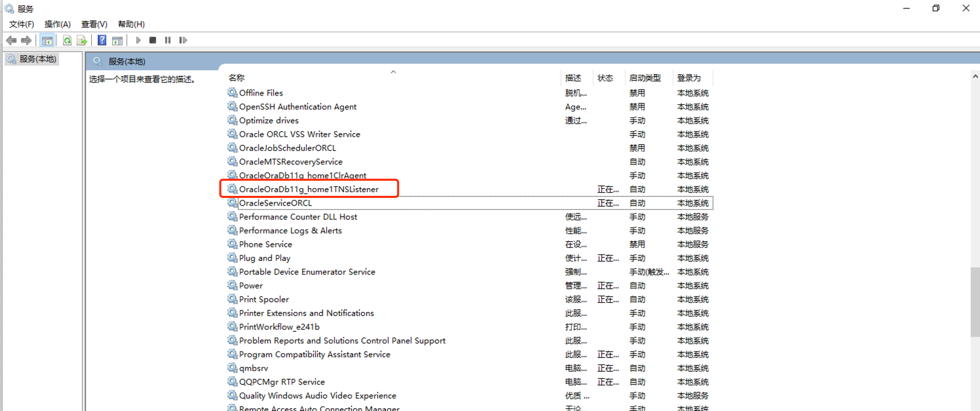Click the Back arrow toolbar icon
Viewport: 980px width, 411px height.
click(x=11, y=41)
